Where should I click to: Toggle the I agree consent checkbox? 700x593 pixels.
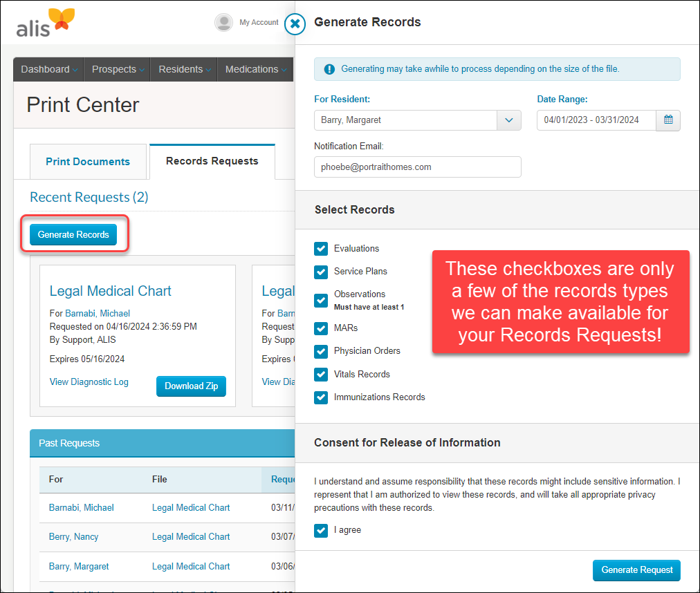click(x=320, y=530)
